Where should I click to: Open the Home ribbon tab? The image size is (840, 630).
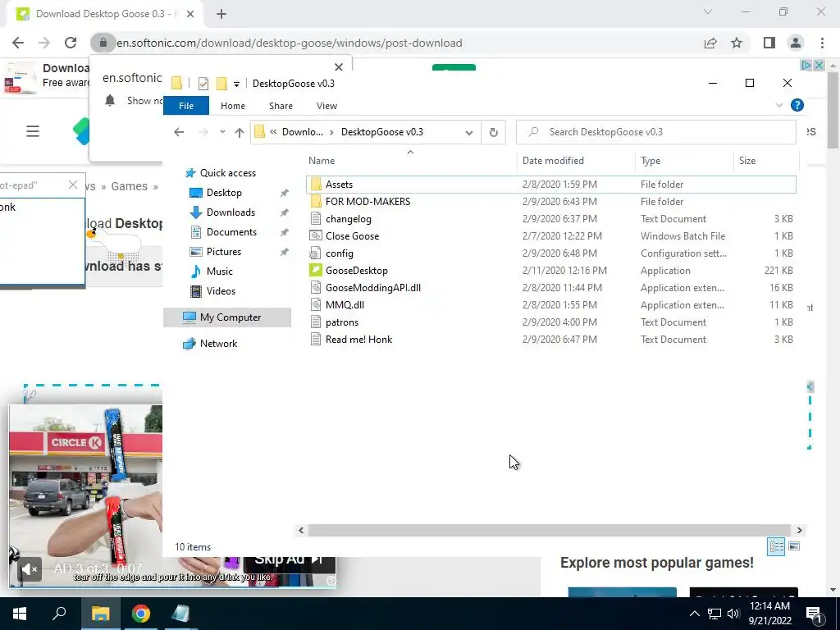[x=233, y=106]
